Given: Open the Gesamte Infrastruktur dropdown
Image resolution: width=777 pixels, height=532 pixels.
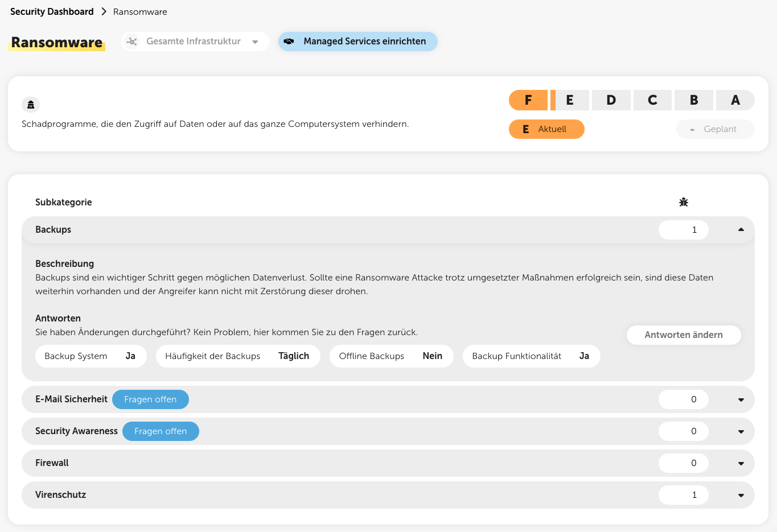Looking at the screenshot, I should coord(255,42).
